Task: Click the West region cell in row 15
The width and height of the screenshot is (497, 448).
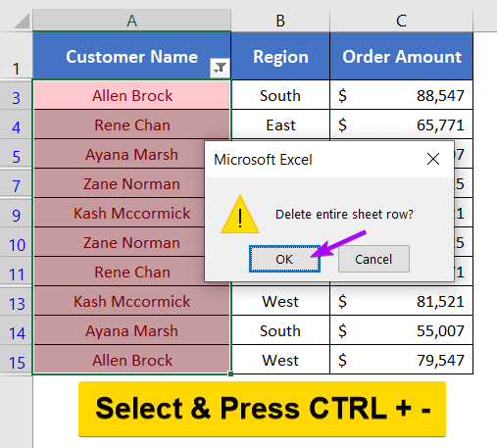Action: (280, 360)
